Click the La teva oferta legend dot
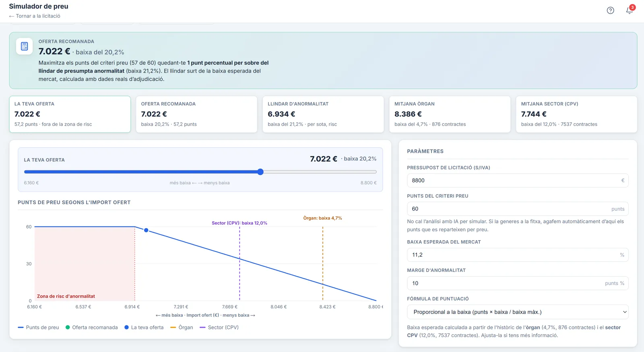This screenshot has width=644, height=352. click(127, 327)
